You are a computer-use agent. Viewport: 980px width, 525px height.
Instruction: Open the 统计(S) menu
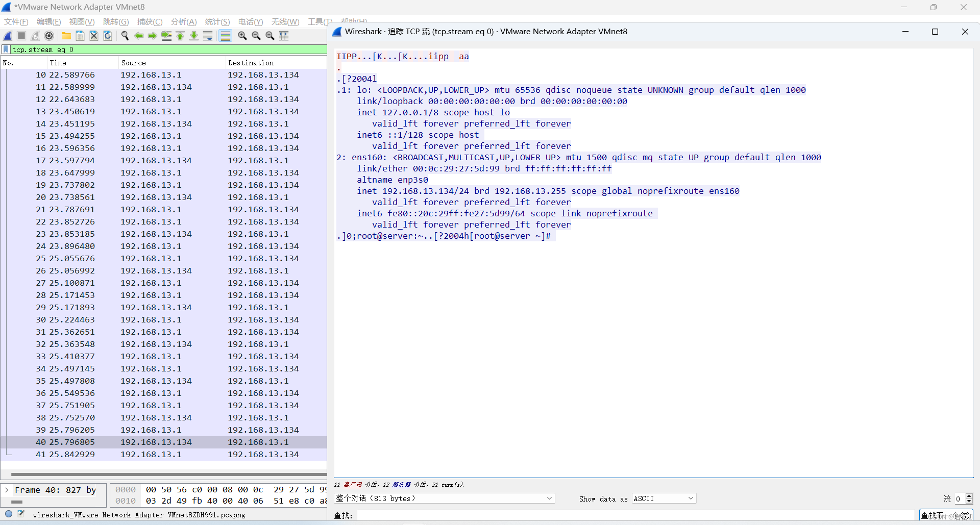click(217, 22)
